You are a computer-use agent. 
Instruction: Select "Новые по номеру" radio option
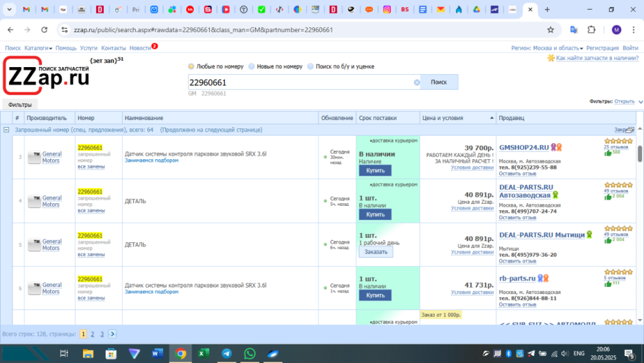pos(252,66)
